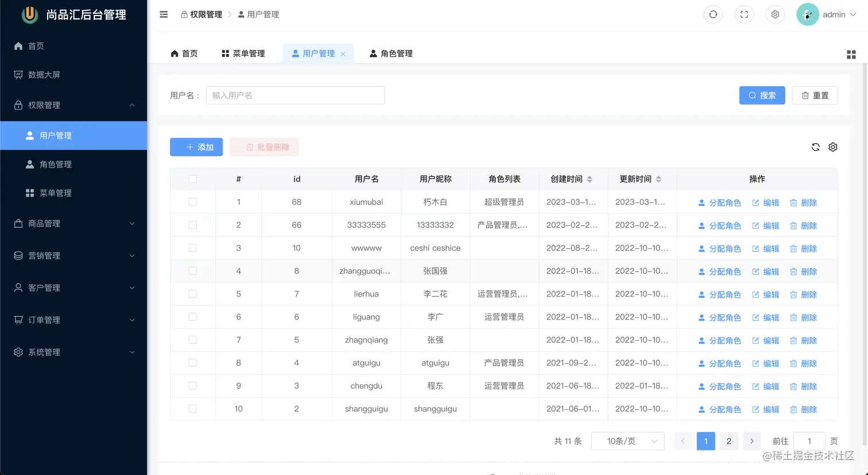Switch to the 角色管理 tab
The height and width of the screenshot is (475, 868).
tap(391, 53)
